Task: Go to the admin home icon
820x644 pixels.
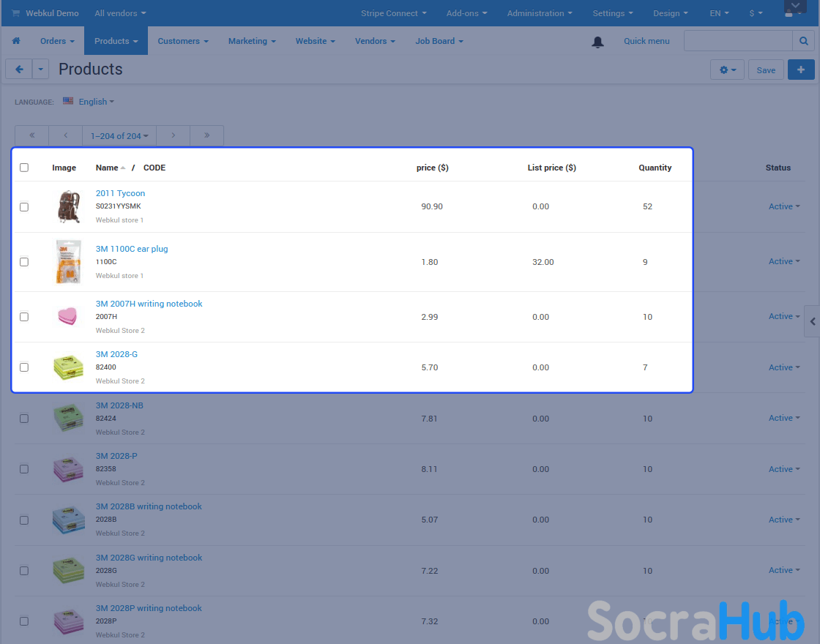Action: (x=16, y=41)
